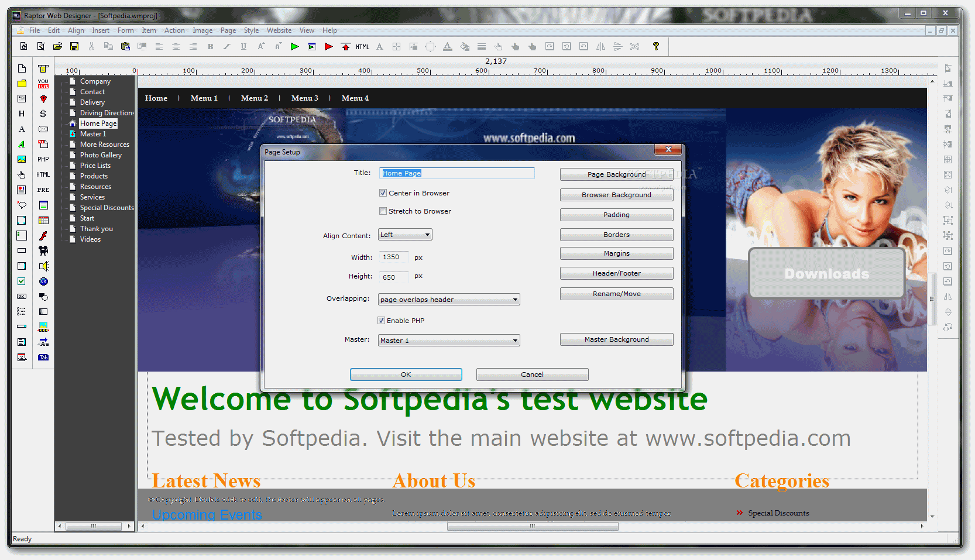Image resolution: width=975 pixels, height=560 pixels.
Task: Open the Website menu
Action: point(279,30)
